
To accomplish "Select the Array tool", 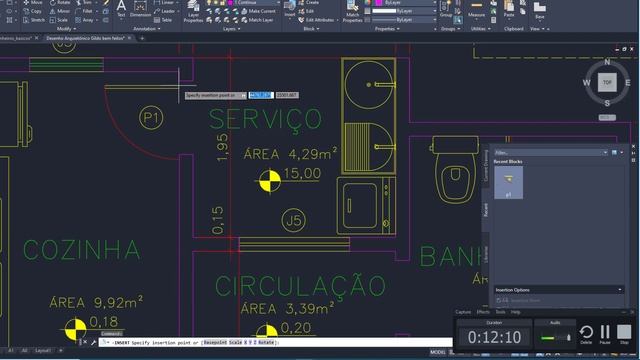I will point(84,20).
